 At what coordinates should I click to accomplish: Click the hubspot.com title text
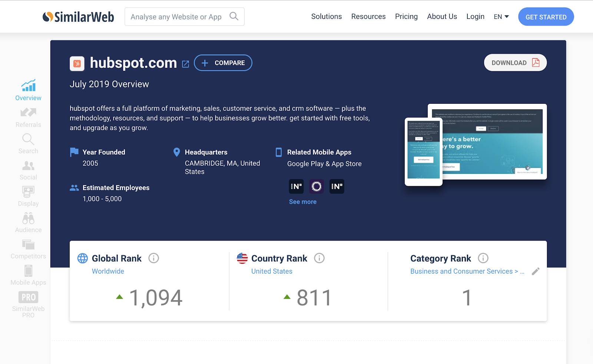(133, 63)
